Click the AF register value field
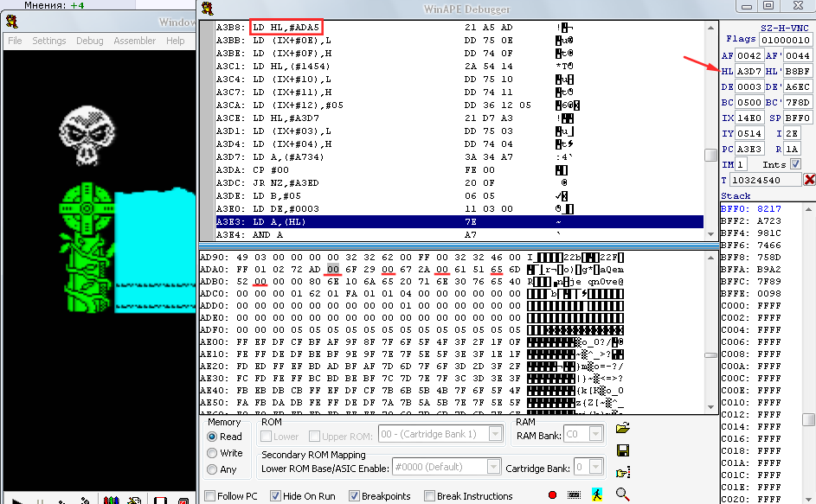816x504 pixels. pyautogui.click(x=749, y=55)
